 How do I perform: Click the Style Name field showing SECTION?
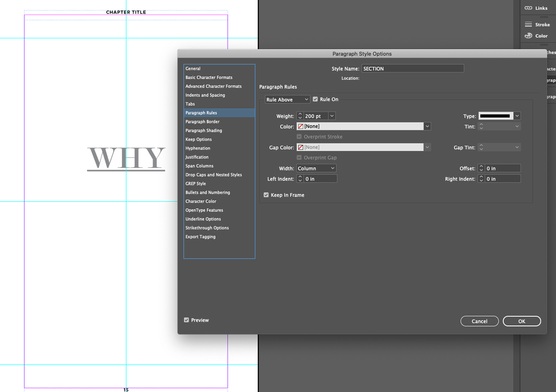(x=412, y=68)
